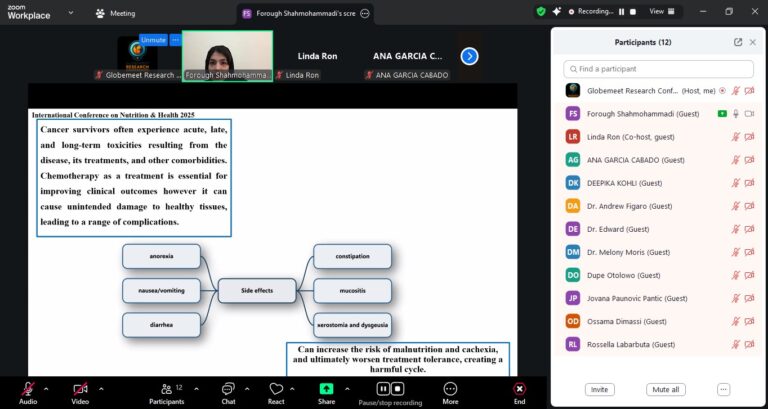Click the AI Companion sparkle icon
The image size is (768, 409).
556,12
